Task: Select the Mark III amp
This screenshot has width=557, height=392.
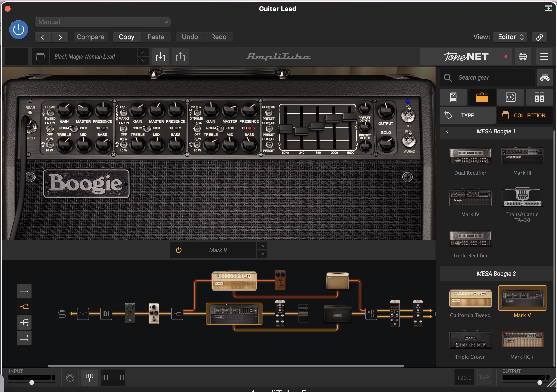Action: [x=522, y=162]
